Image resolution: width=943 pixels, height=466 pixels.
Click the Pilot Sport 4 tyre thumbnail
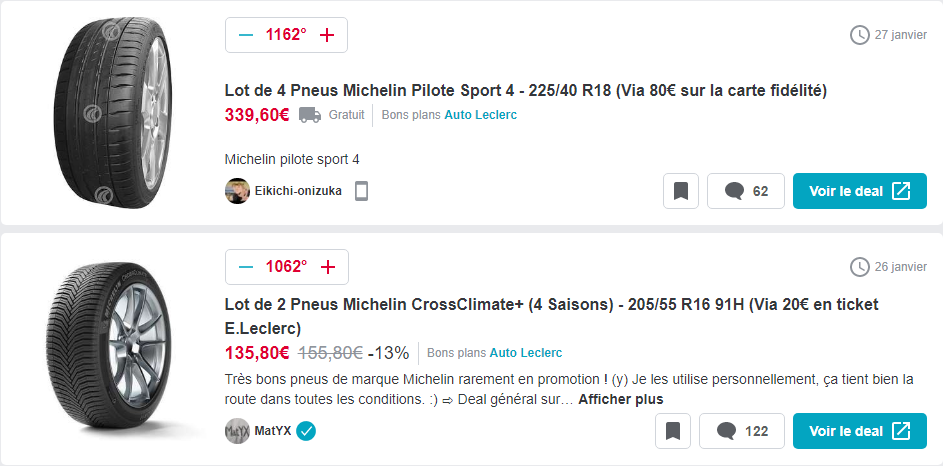pyautogui.click(x=113, y=112)
